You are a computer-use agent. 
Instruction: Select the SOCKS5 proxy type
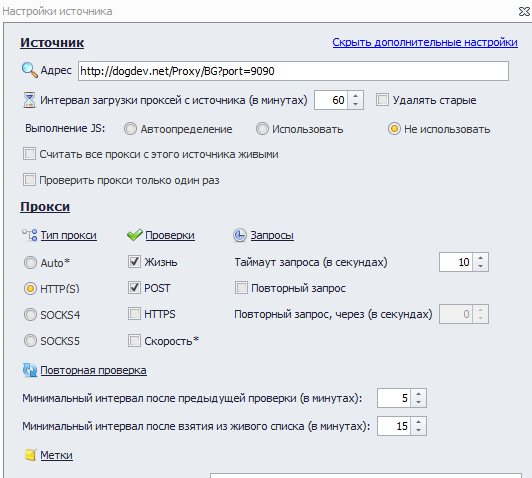click(30, 341)
